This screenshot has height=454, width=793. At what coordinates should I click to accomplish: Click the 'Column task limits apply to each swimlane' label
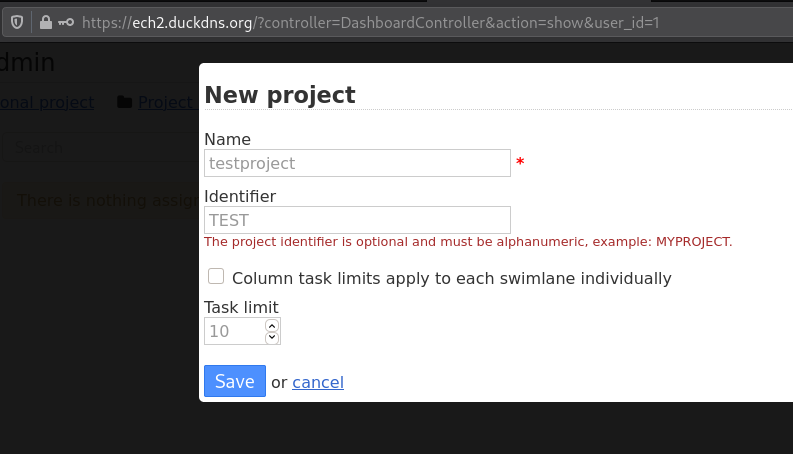[x=452, y=278]
